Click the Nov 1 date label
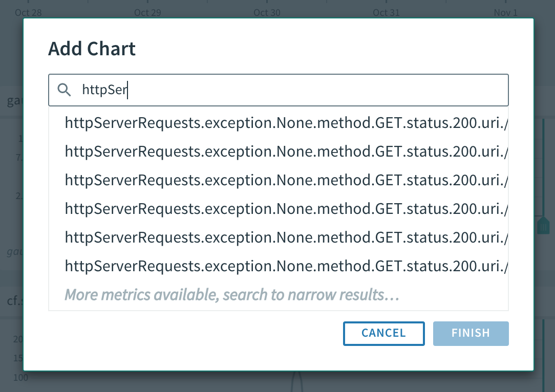The height and width of the screenshot is (392, 555). click(506, 12)
